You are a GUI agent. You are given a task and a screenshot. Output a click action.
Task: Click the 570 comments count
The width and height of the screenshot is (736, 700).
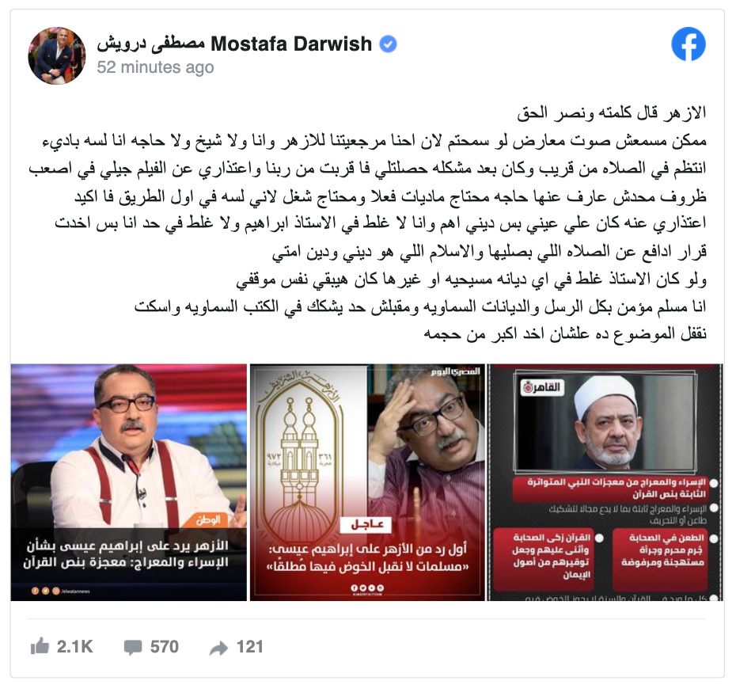click(165, 647)
